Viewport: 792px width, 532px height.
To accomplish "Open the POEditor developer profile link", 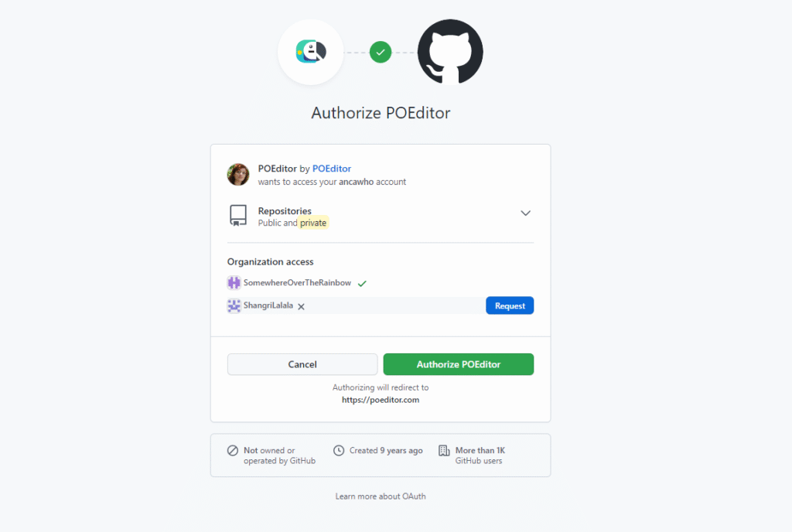I will (x=331, y=169).
